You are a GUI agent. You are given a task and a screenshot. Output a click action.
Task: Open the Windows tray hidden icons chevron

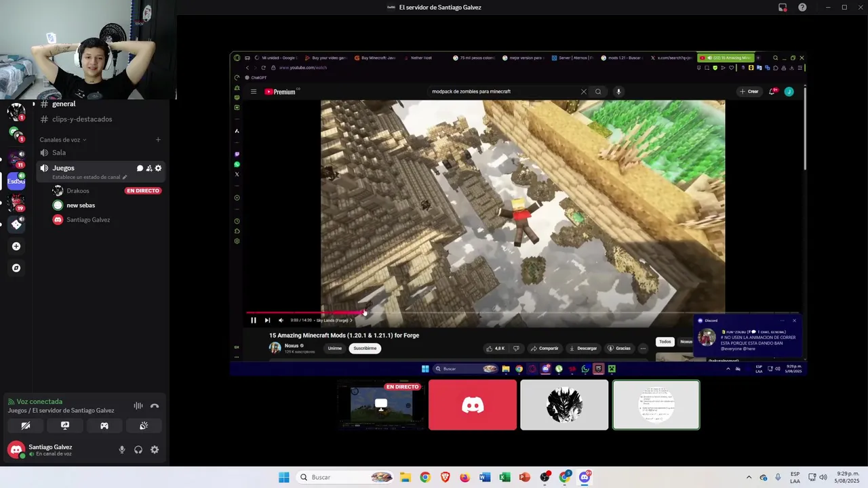tap(749, 477)
